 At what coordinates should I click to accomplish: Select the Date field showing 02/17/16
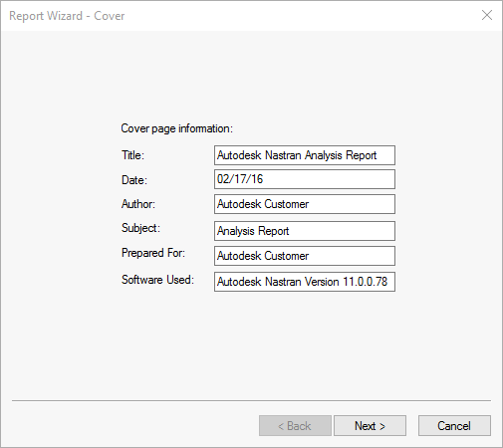click(305, 179)
